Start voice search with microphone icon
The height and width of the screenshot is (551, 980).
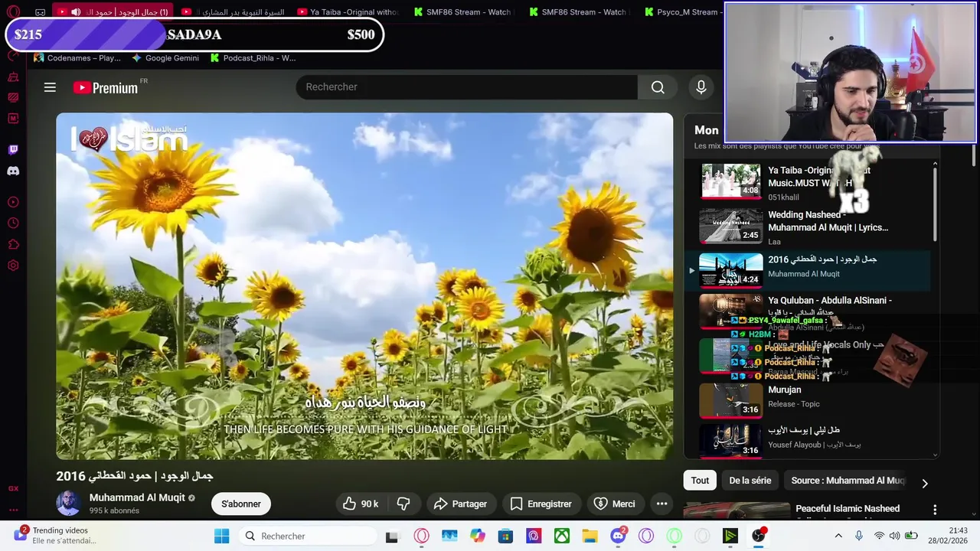pos(701,87)
